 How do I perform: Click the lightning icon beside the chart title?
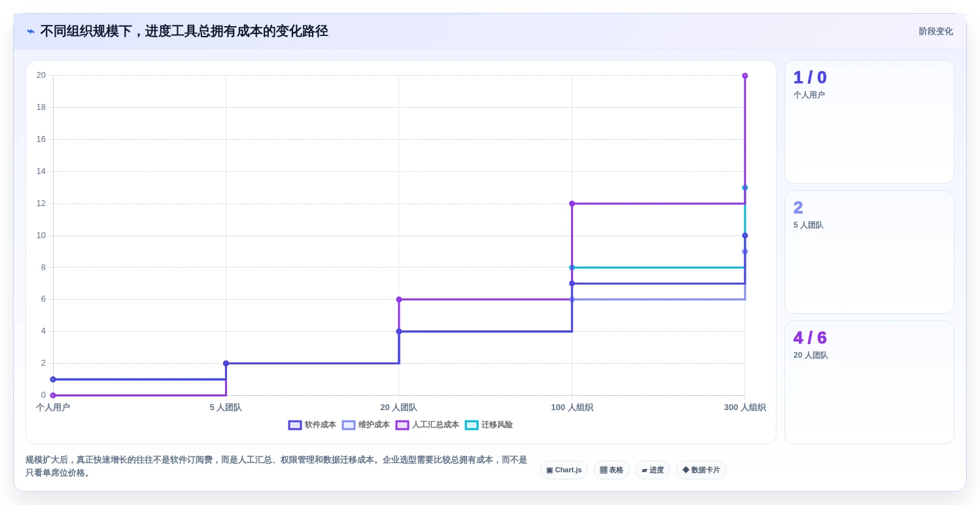pos(31,31)
